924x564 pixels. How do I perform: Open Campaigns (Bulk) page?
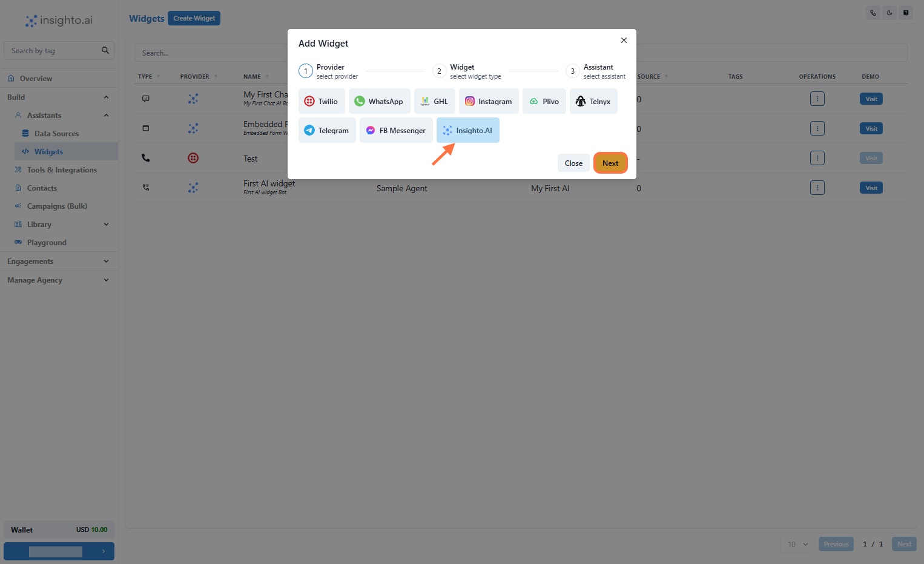point(57,206)
